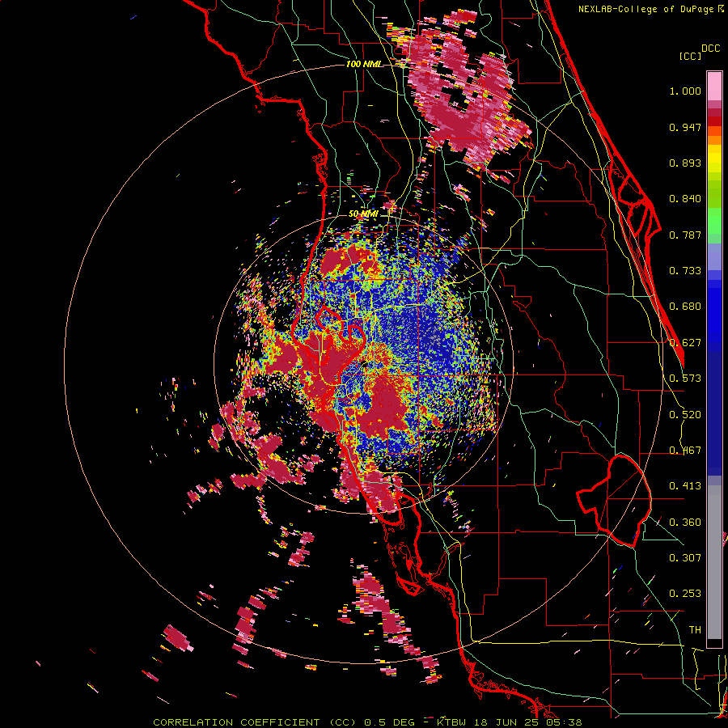Viewport: 728px width, 728px height.
Task: Click the 1.000 scale value
Action: click(x=685, y=91)
